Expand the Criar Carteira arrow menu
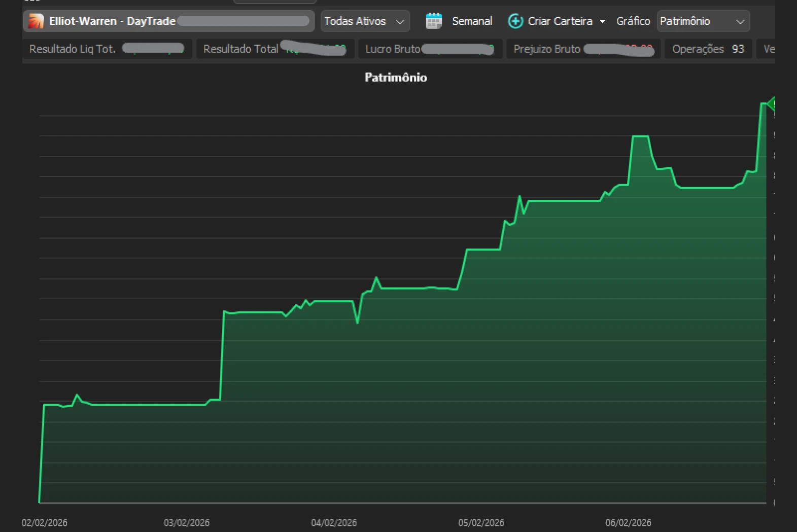This screenshot has height=532, width=797. [603, 21]
